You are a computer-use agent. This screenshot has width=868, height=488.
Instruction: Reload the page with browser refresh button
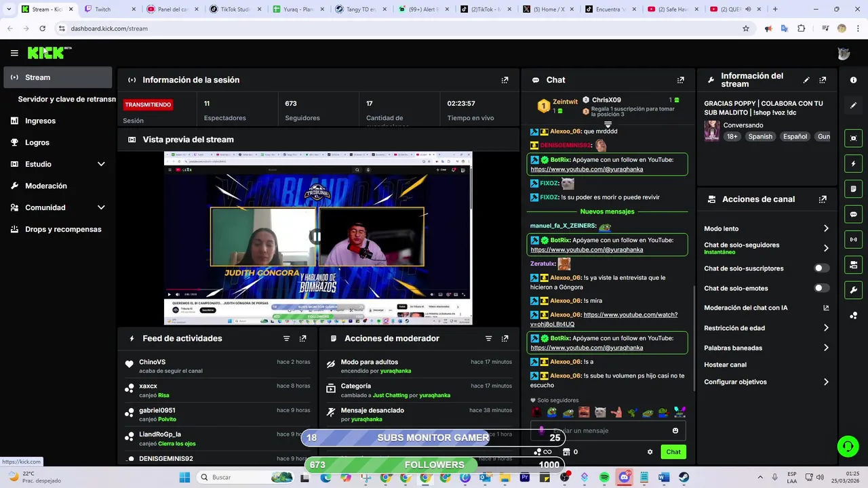coord(42,28)
